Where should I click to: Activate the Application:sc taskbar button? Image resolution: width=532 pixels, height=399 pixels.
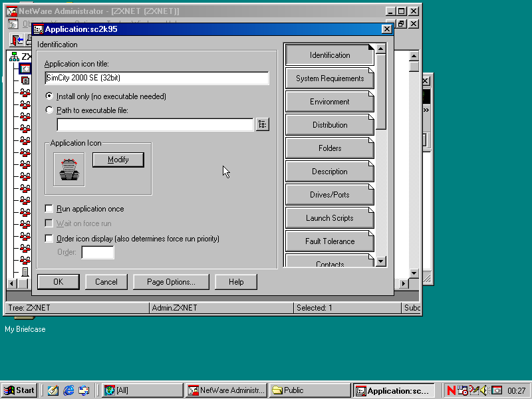click(394, 390)
